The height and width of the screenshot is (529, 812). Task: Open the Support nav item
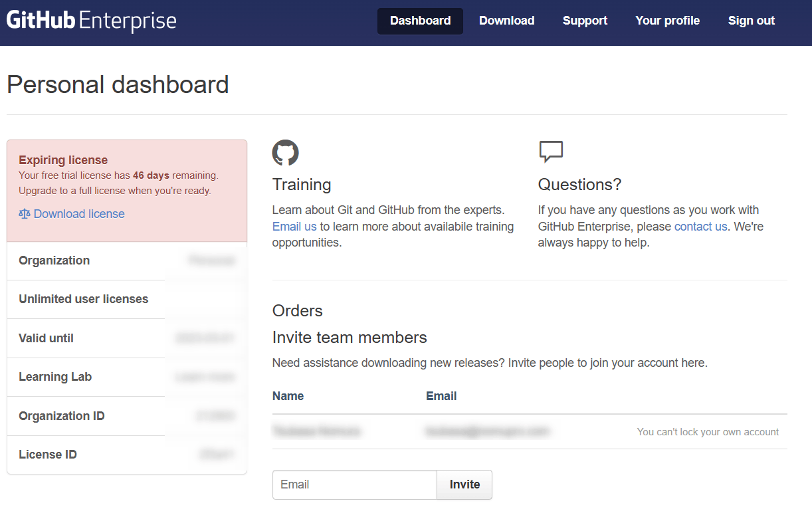coord(585,21)
